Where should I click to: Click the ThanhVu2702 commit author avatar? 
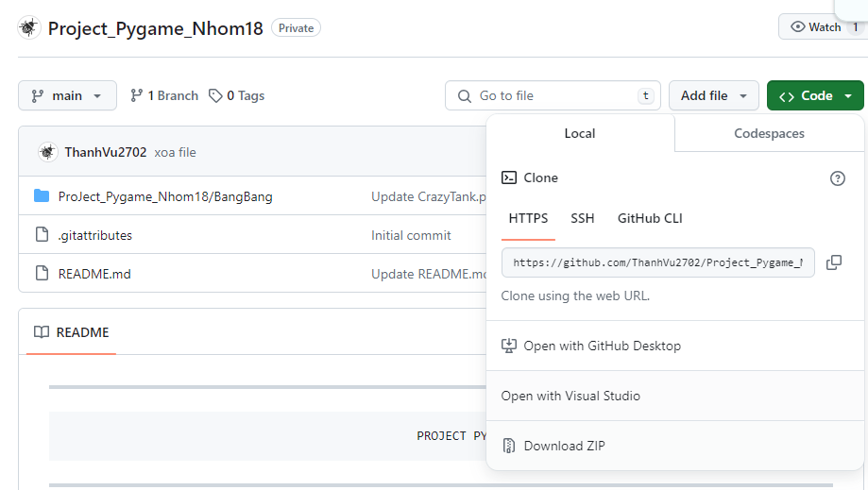click(x=47, y=152)
